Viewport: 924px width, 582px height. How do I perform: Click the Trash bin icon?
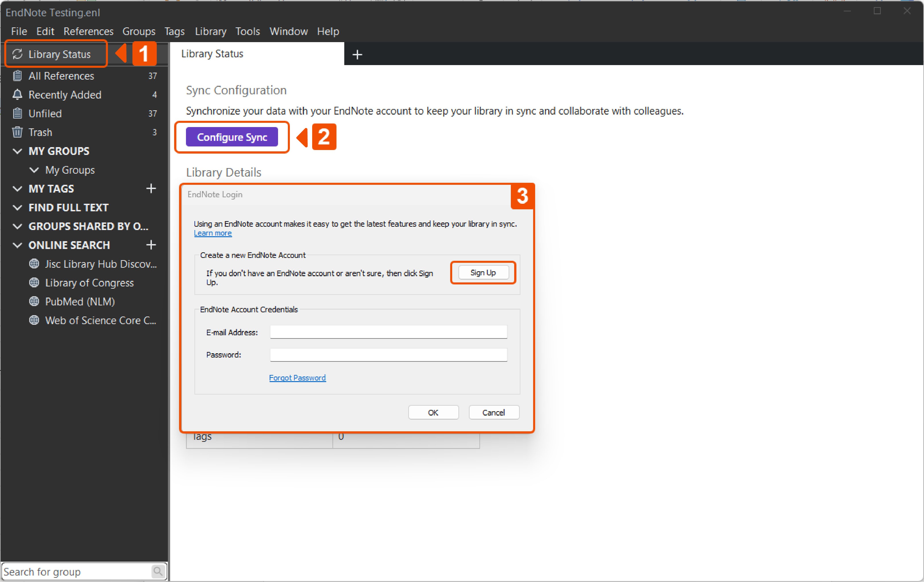point(17,132)
